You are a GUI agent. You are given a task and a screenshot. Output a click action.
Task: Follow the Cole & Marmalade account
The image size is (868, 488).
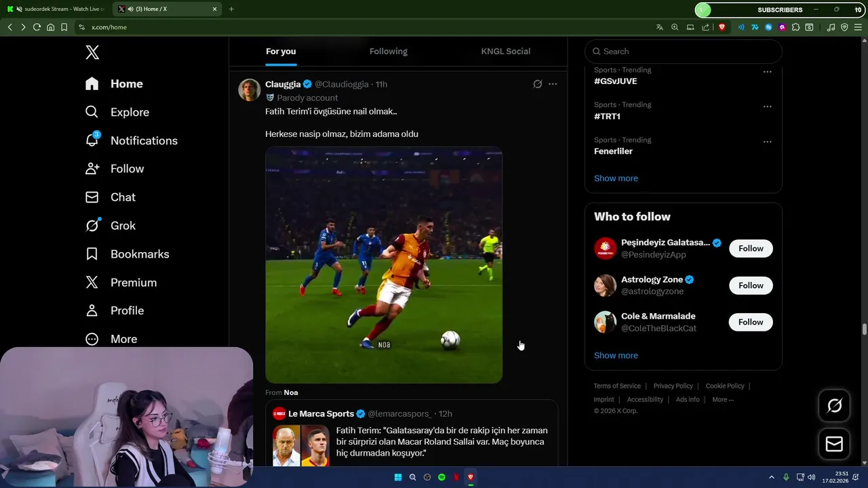(751, 322)
